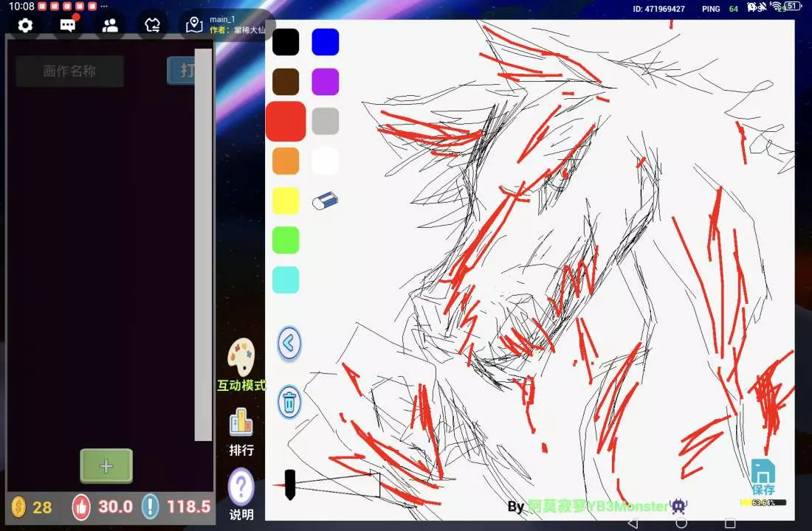812x531 pixels.
Task: Click the gray panel scrollbar
Action: (203, 243)
